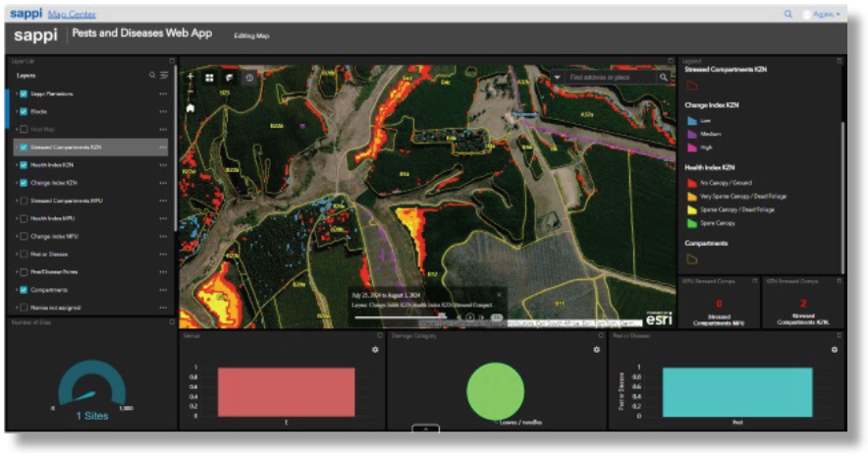Open options menu for Health Index MPU layer
The height and width of the screenshot is (461, 868).
pyautogui.click(x=163, y=218)
